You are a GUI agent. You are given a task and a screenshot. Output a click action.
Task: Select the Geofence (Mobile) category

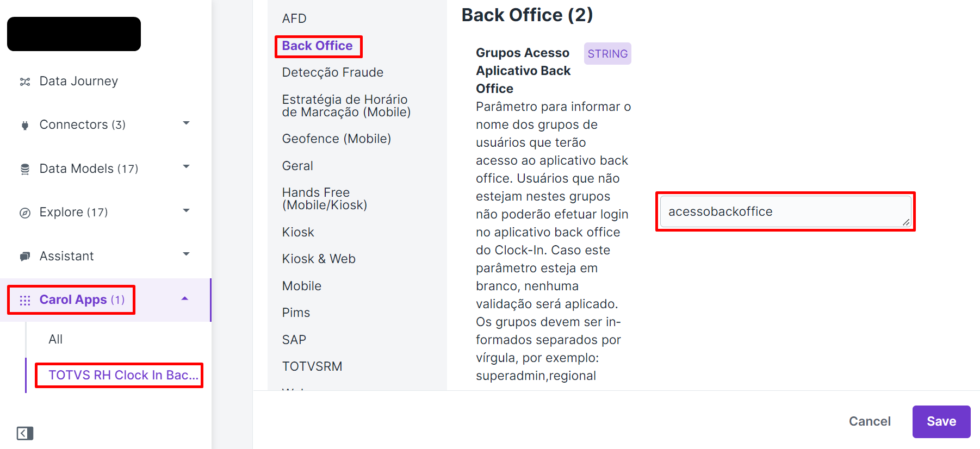tap(337, 139)
